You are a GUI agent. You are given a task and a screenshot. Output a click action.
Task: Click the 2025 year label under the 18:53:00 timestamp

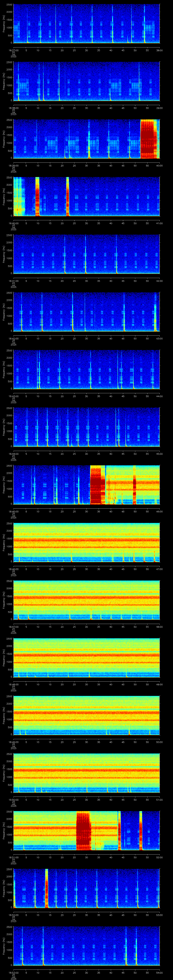pyautogui.click(x=13, y=978)
